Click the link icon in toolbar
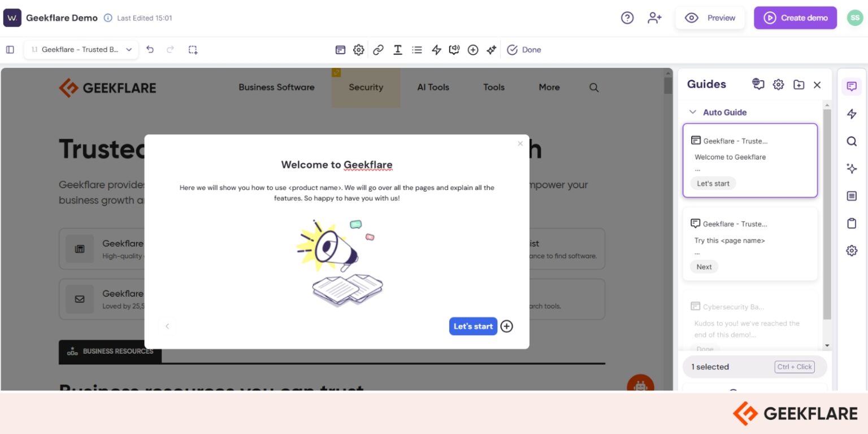Image resolution: width=868 pixels, height=434 pixels. [x=379, y=50]
